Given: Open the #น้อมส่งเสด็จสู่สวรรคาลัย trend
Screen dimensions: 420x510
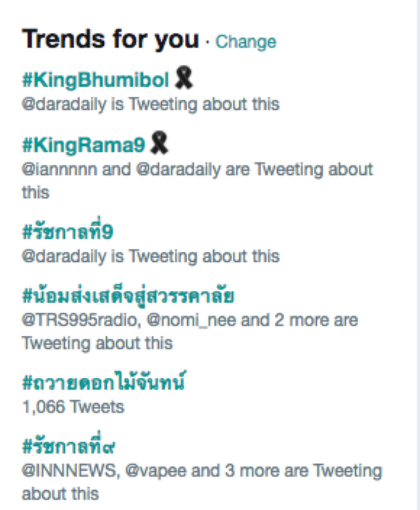Looking at the screenshot, I should click(128, 296).
